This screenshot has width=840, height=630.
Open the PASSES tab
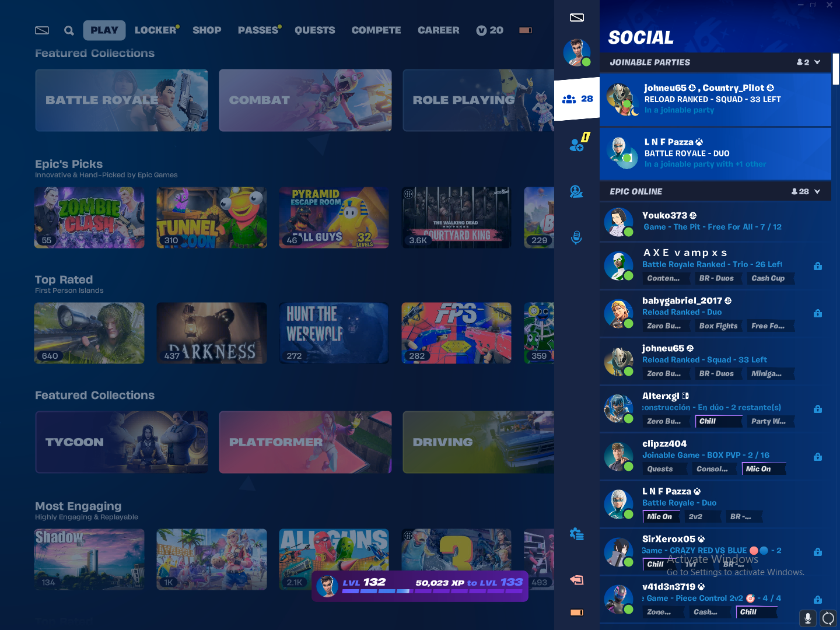pos(259,30)
